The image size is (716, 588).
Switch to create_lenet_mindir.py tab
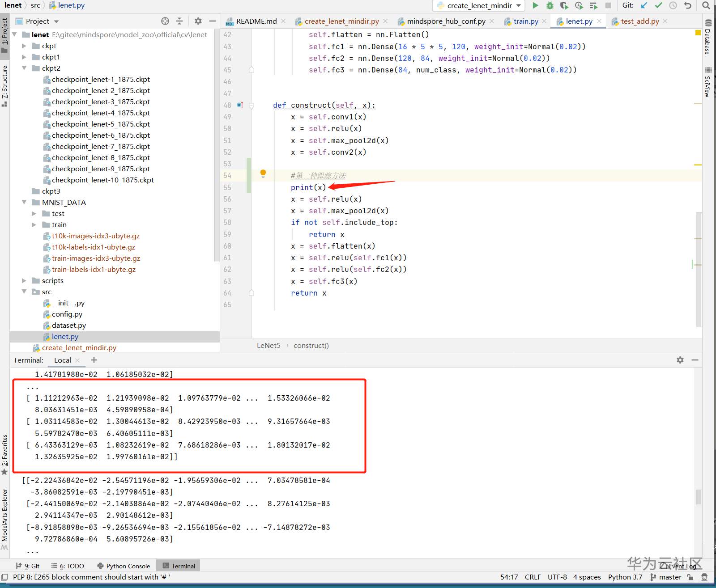341,21
